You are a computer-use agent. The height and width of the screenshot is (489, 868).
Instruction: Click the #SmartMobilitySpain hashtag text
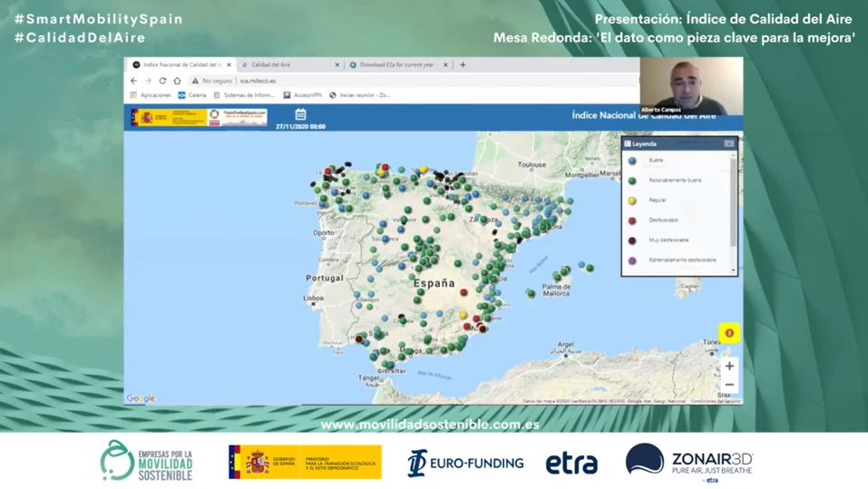pyautogui.click(x=99, y=19)
